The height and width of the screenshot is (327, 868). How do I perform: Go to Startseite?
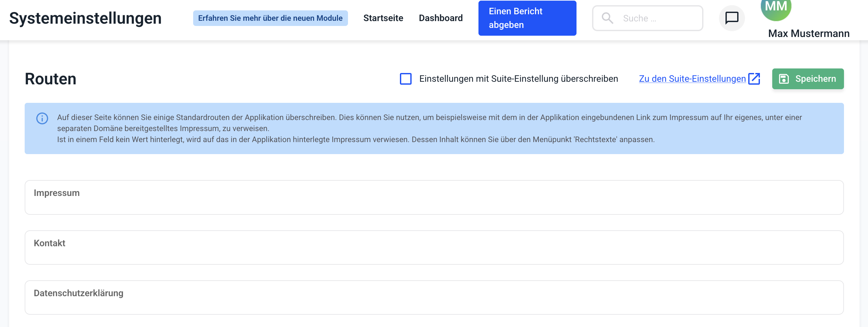(383, 18)
